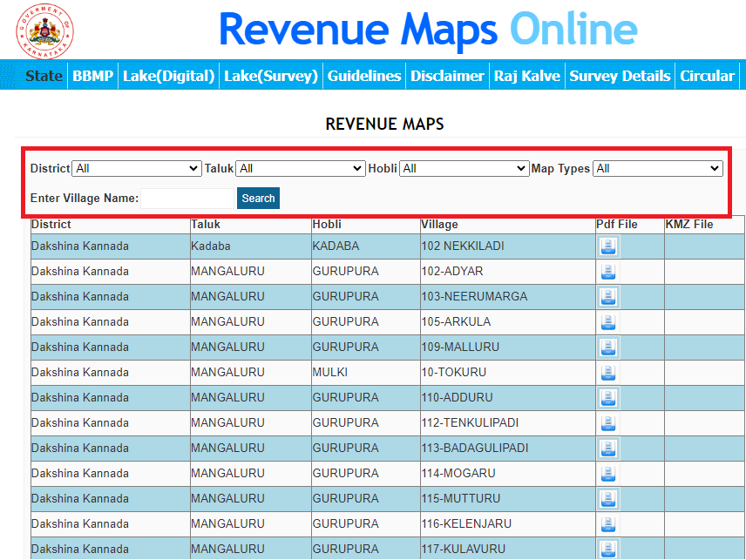Click the PDF icon for 117-KULAVURU
This screenshot has height=560, width=746.
607,550
